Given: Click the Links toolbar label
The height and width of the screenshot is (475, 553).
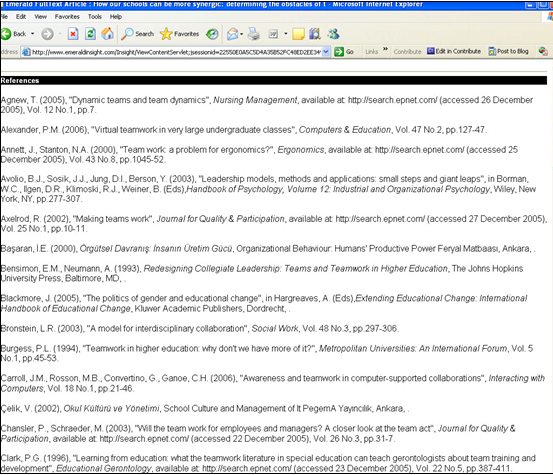Looking at the screenshot, I should pyautogui.click(x=371, y=52).
